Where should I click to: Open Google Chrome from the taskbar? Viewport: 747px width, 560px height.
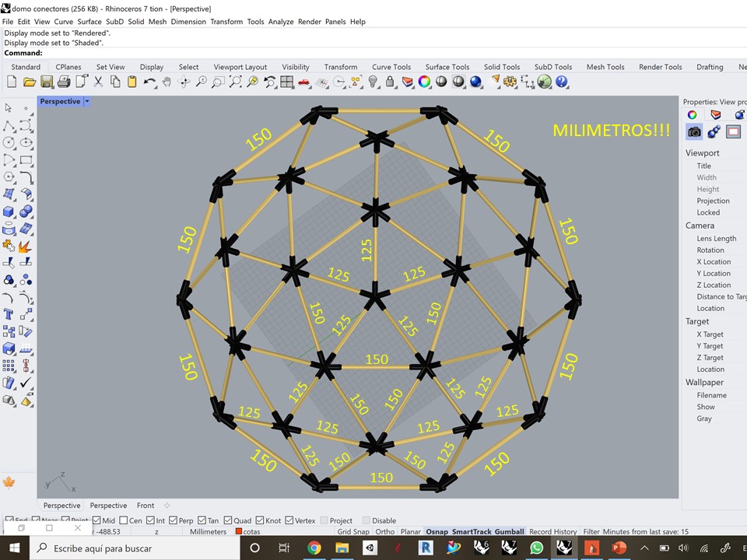[314, 548]
